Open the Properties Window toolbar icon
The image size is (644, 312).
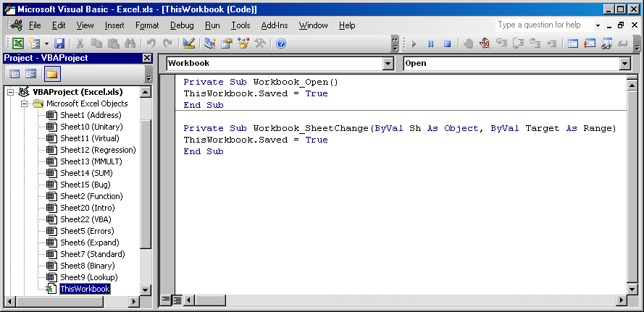tap(227, 43)
